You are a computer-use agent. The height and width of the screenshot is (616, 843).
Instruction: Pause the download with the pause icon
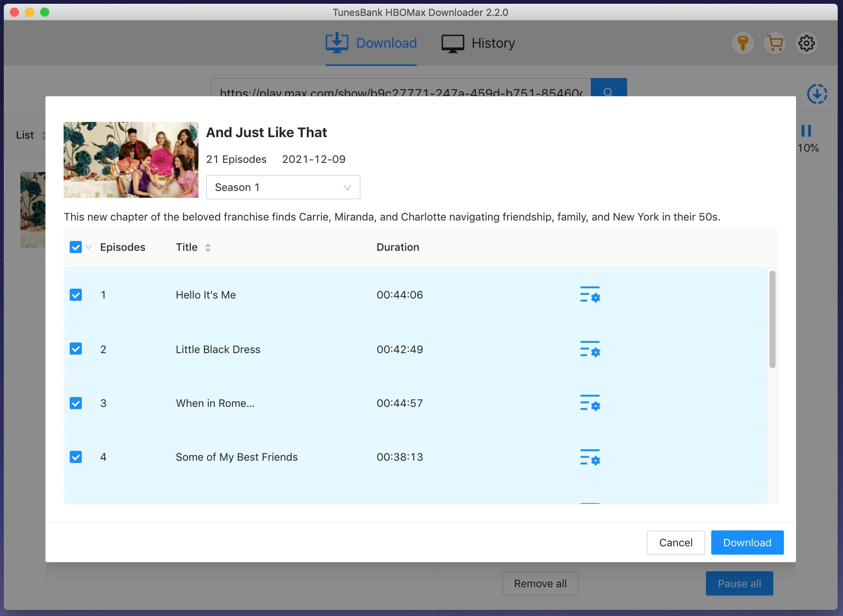pyautogui.click(x=806, y=131)
